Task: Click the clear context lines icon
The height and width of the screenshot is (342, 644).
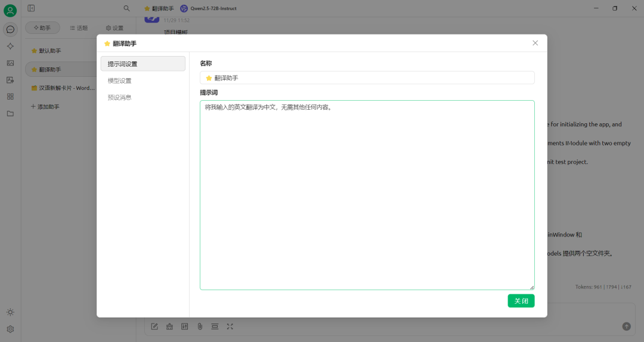Action: (215, 327)
